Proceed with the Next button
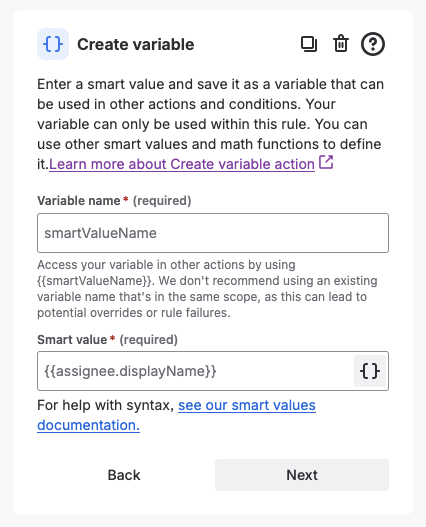The width and height of the screenshot is (426, 527). [x=302, y=475]
